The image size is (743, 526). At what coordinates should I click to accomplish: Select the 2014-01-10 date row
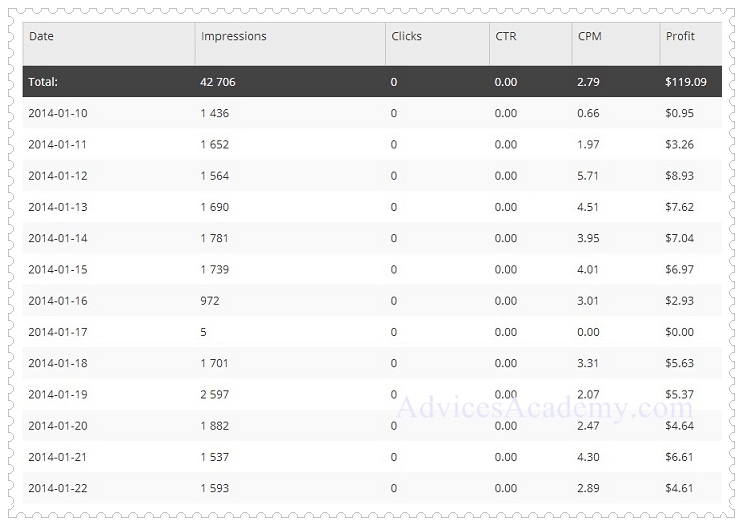coord(57,113)
